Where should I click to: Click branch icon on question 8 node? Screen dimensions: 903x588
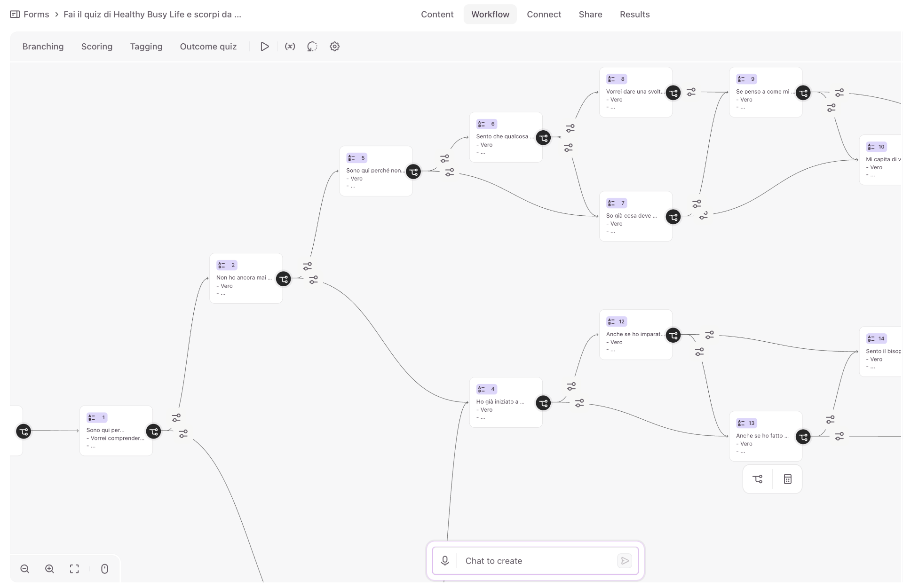tap(673, 93)
